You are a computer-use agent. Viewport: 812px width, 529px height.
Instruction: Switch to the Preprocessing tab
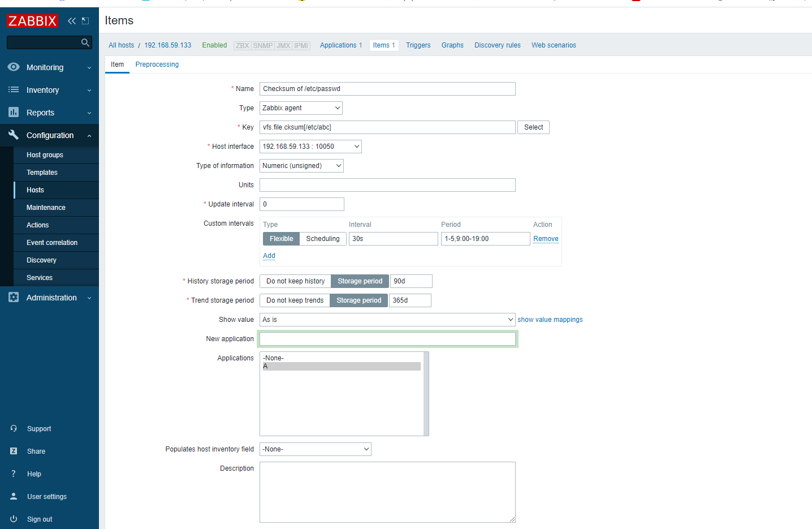click(157, 64)
